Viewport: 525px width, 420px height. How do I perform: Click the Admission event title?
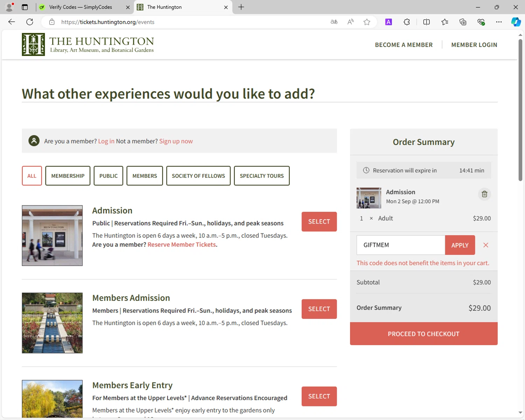click(112, 210)
